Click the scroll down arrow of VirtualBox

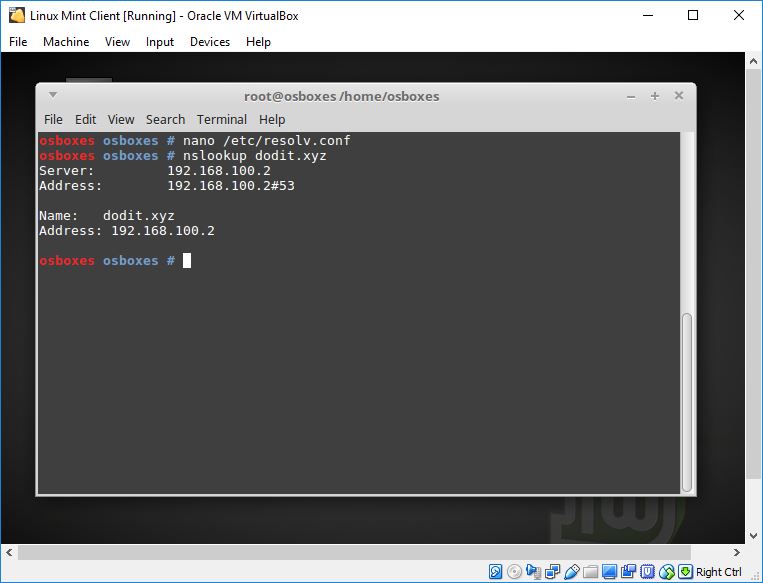pos(753,536)
